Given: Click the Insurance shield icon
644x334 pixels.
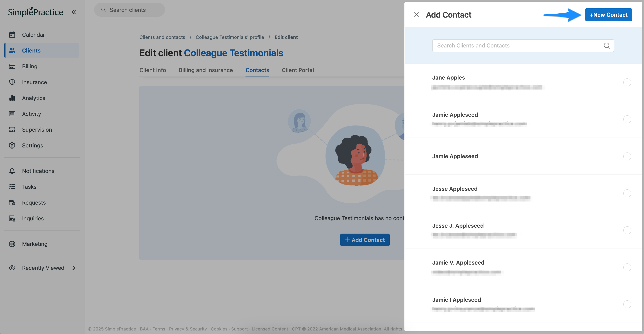Looking at the screenshot, I should point(12,82).
